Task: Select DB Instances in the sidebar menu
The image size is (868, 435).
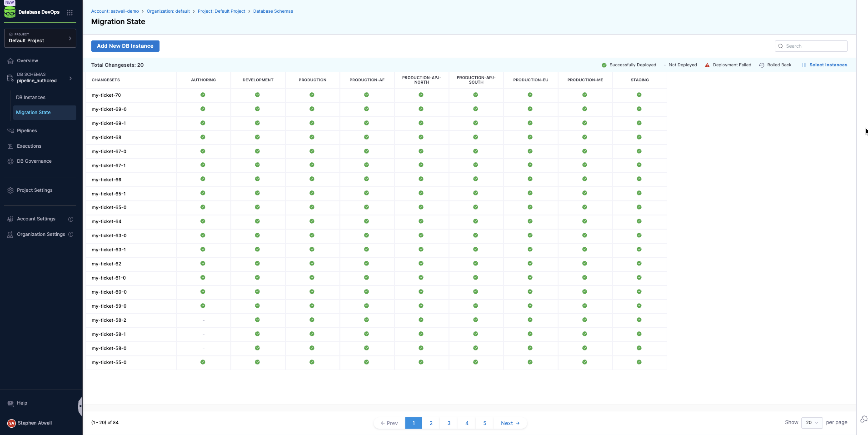Action: pos(30,97)
